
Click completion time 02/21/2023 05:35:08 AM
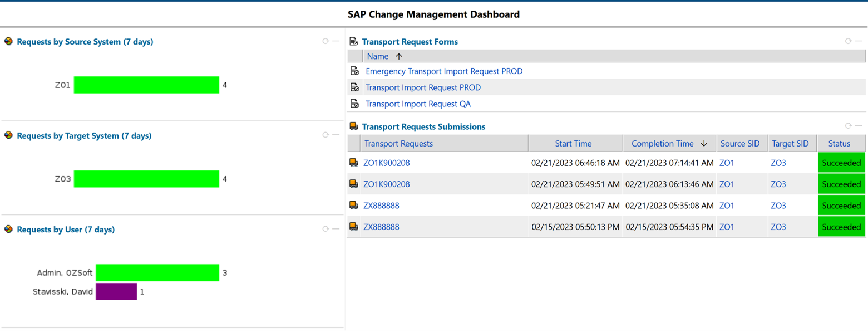coord(669,206)
